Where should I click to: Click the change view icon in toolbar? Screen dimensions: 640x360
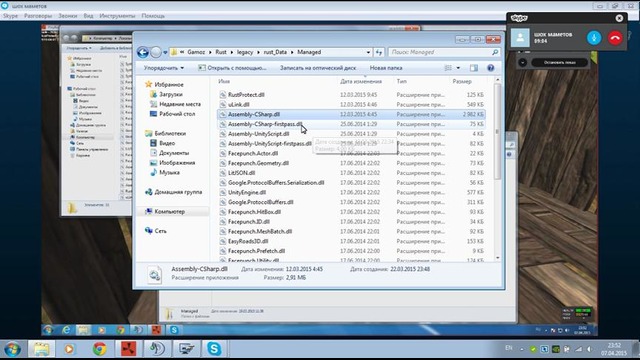[448, 68]
